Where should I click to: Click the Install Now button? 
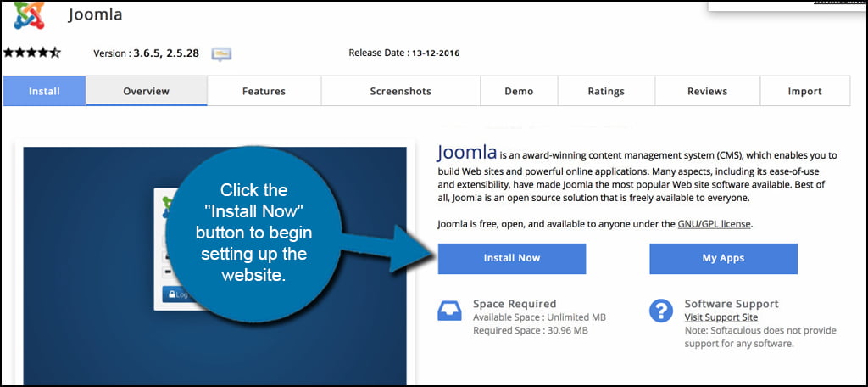512,258
